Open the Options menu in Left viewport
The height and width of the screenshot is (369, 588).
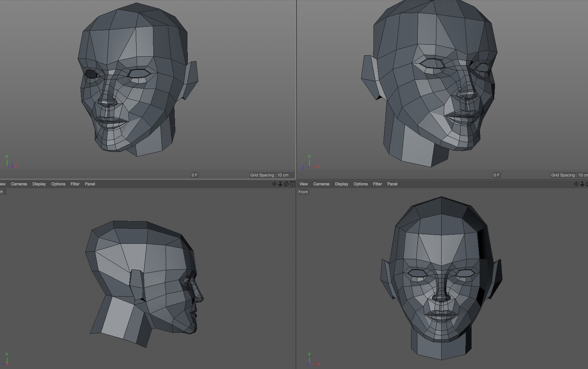coord(58,184)
